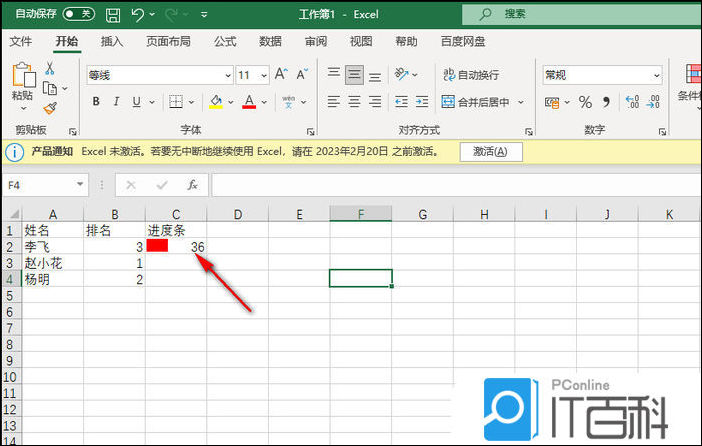Click Increase Decimal icon

click(x=632, y=102)
